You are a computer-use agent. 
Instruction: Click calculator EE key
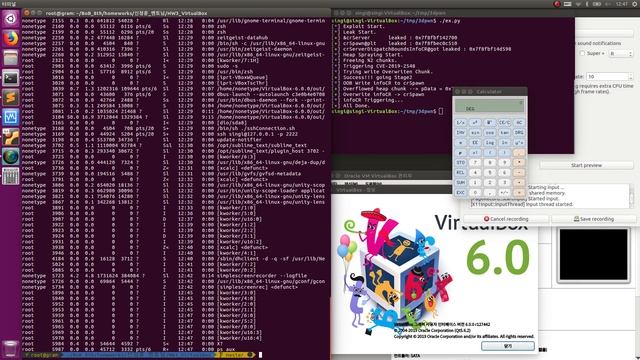475,142
